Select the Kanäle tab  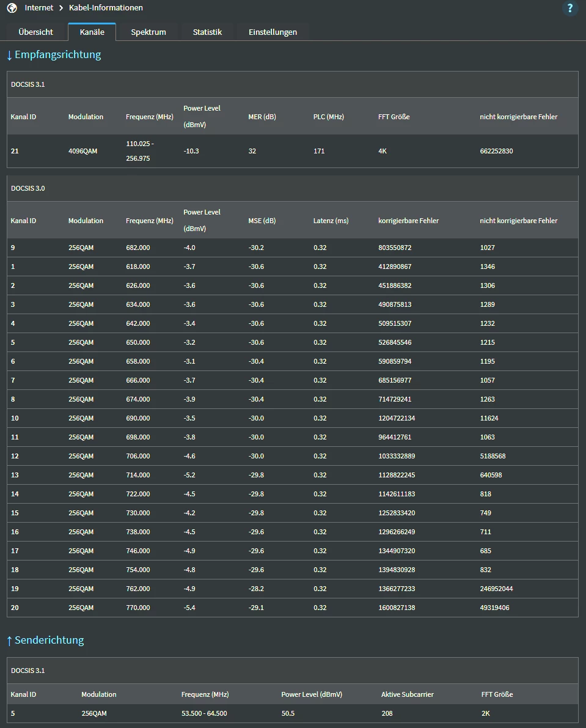[x=92, y=32]
